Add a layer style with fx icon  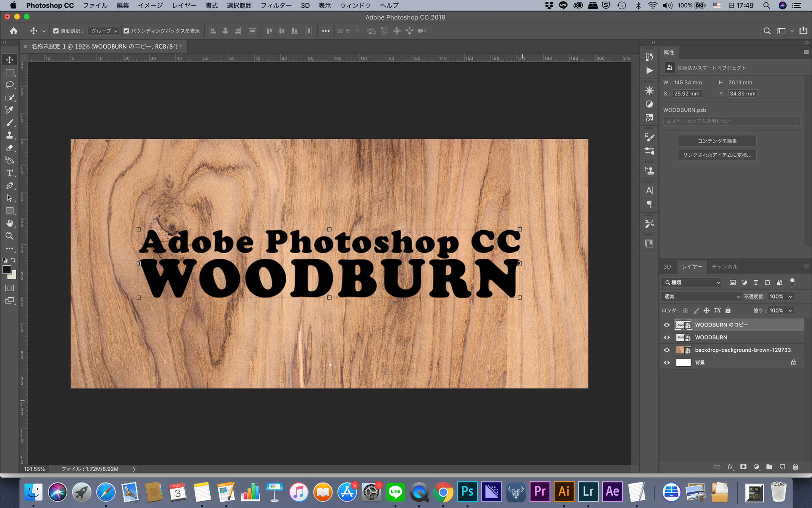pos(730,467)
